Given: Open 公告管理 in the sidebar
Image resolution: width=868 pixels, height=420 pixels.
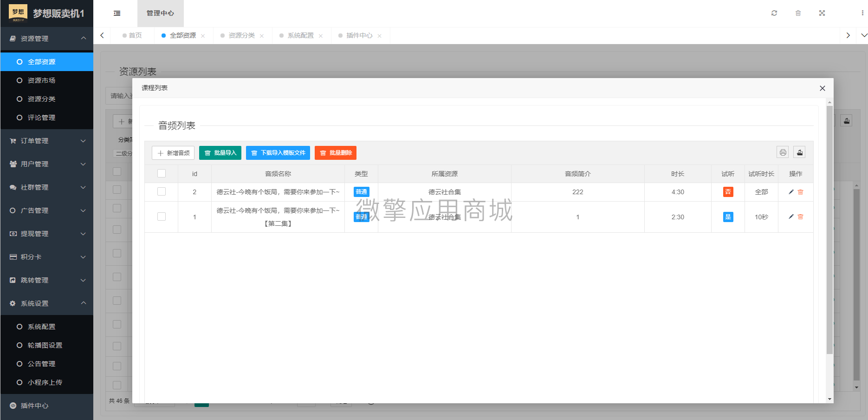Looking at the screenshot, I should pyautogui.click(x=46, y=364).
